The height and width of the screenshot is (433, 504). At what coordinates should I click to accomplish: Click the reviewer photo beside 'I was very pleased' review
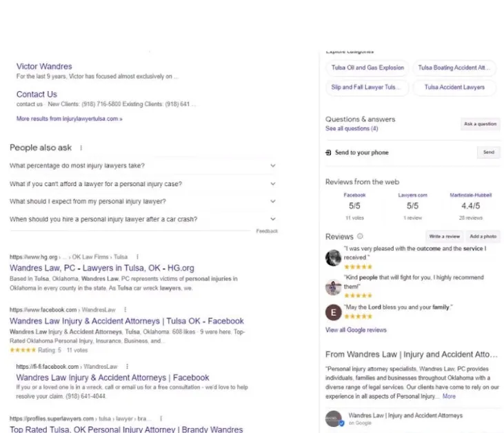pyautogui.click(x=333, y=258)
